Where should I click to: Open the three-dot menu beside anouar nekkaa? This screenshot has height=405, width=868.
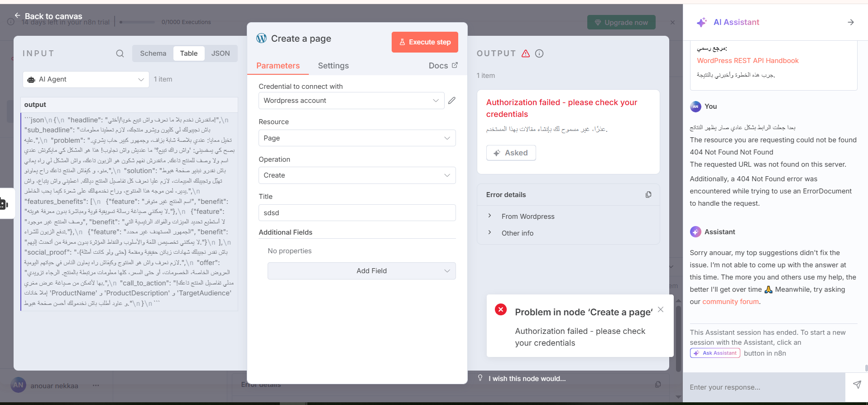tap(96, 386)
